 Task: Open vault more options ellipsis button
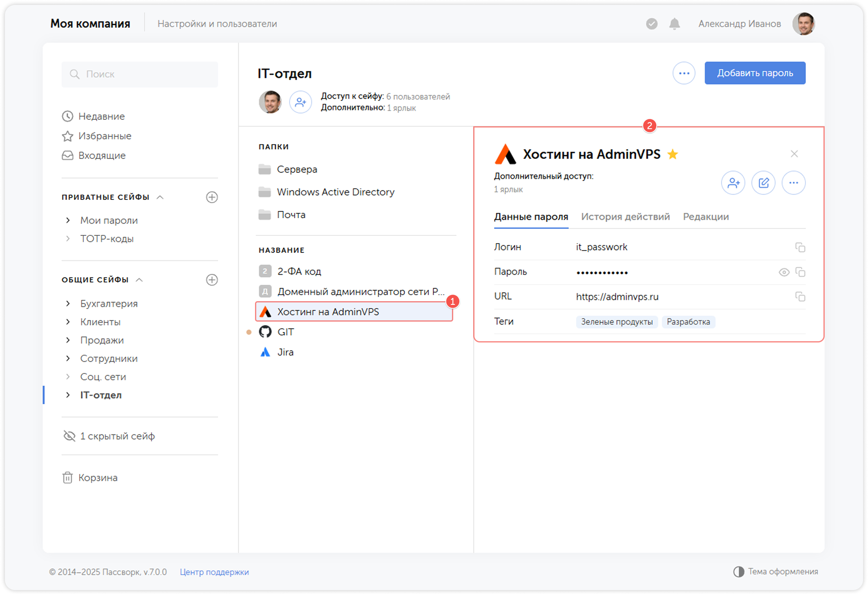684,73
